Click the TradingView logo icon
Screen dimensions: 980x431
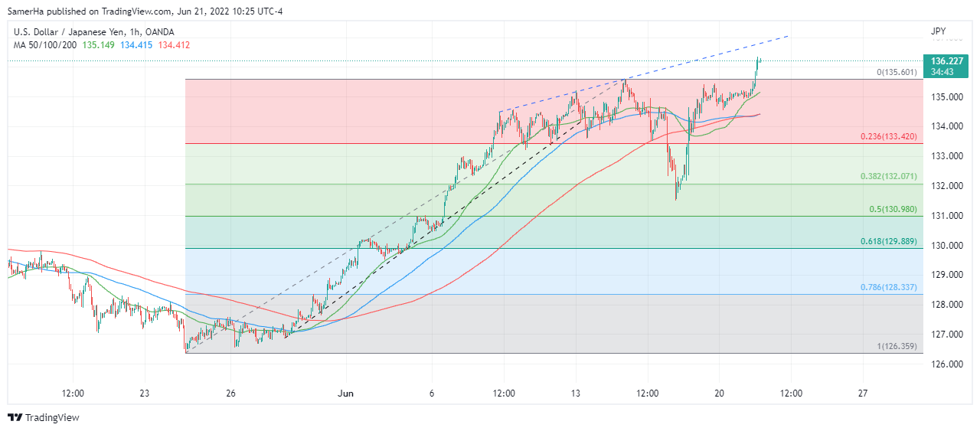15,417
